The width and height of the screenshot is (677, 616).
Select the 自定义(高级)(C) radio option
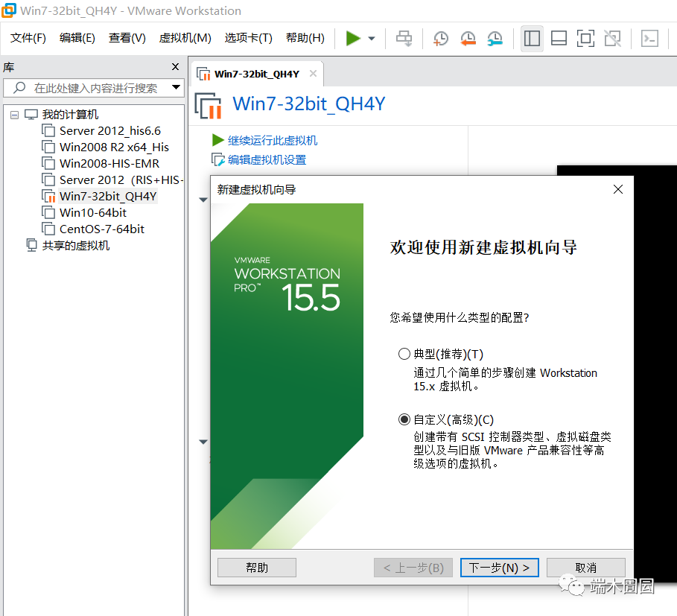(404, 419)
